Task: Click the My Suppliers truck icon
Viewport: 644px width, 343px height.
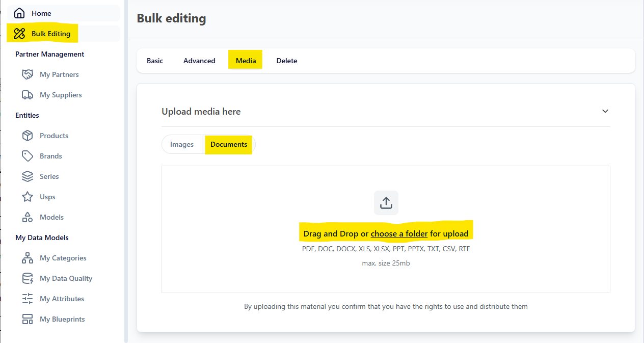Action: coord(28,95)
